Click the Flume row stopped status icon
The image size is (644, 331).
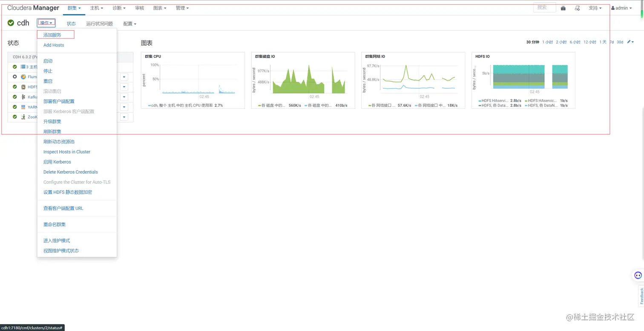click(x=15, y=77)
